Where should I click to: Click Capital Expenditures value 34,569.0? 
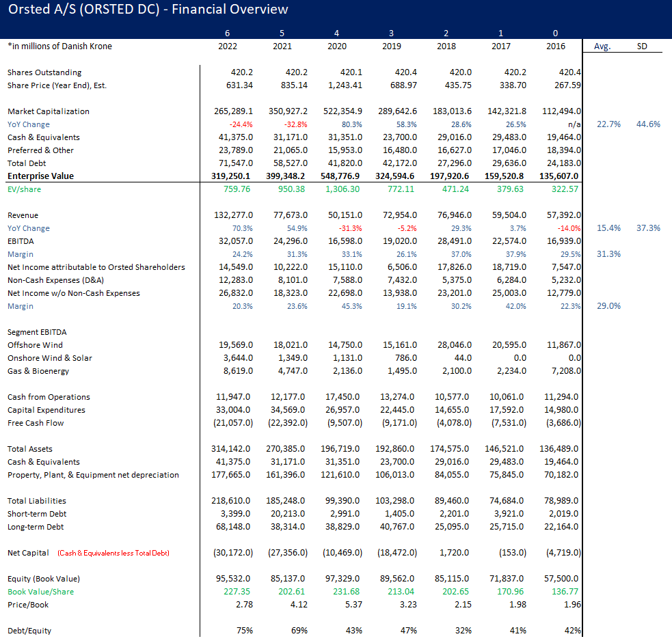[288, 410]
